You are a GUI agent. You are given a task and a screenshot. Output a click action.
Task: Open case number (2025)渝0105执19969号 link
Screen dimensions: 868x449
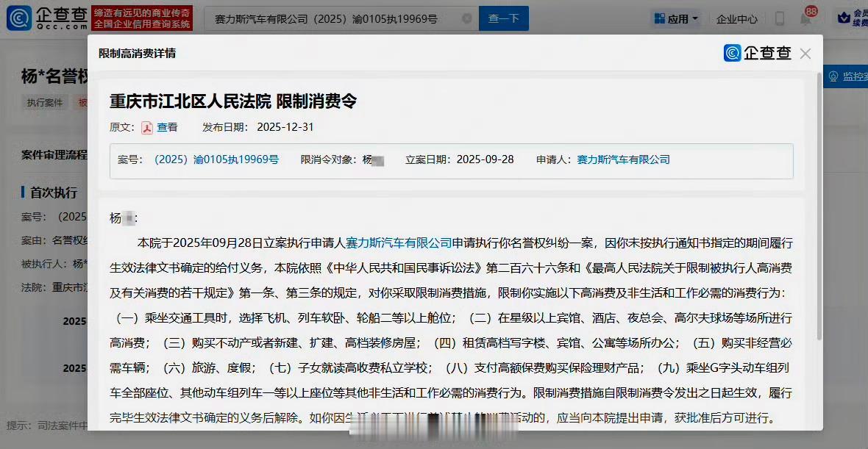click(216, 159)
